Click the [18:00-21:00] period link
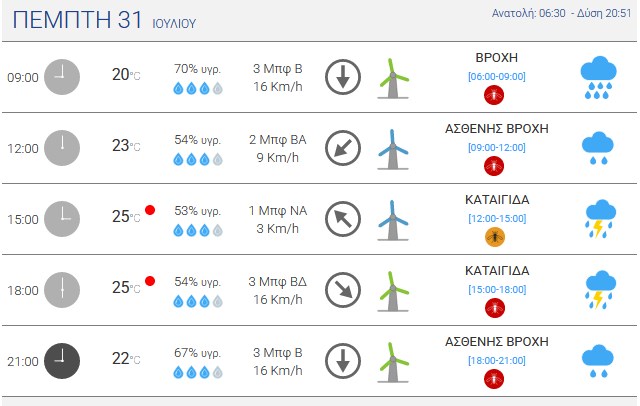 pyautogui.click(x=497, y=361)
